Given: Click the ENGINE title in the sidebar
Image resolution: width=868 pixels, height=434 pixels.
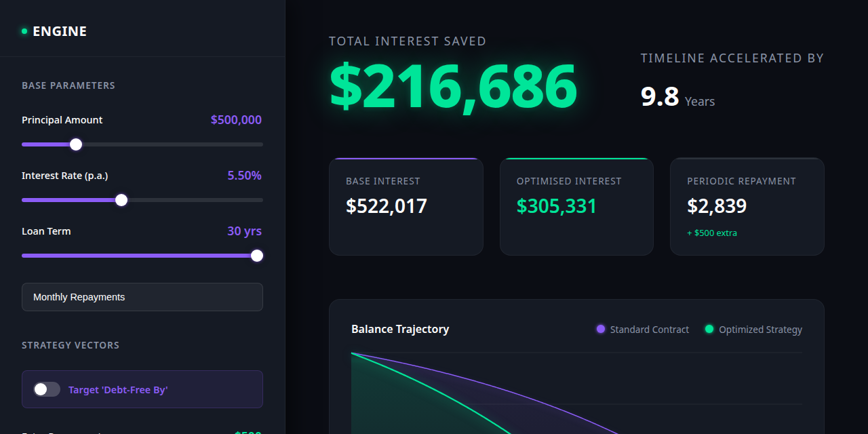Looking at the screenshot, I should tap(60, 31).
